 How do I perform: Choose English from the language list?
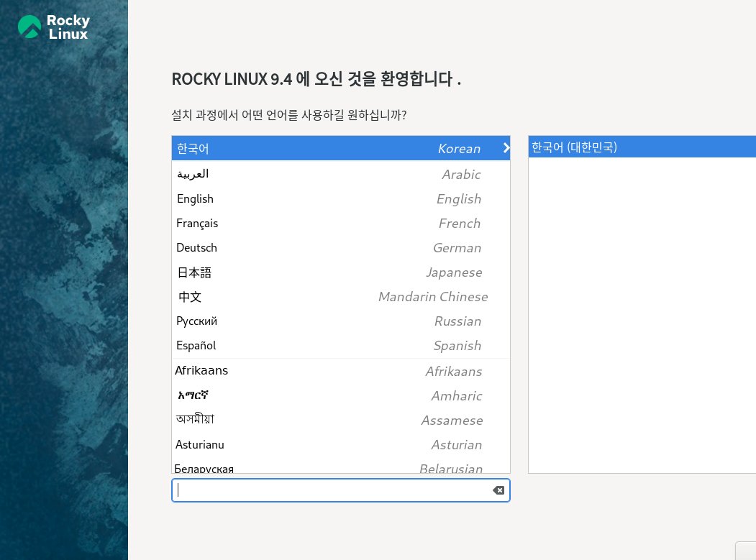click(341, 198)
